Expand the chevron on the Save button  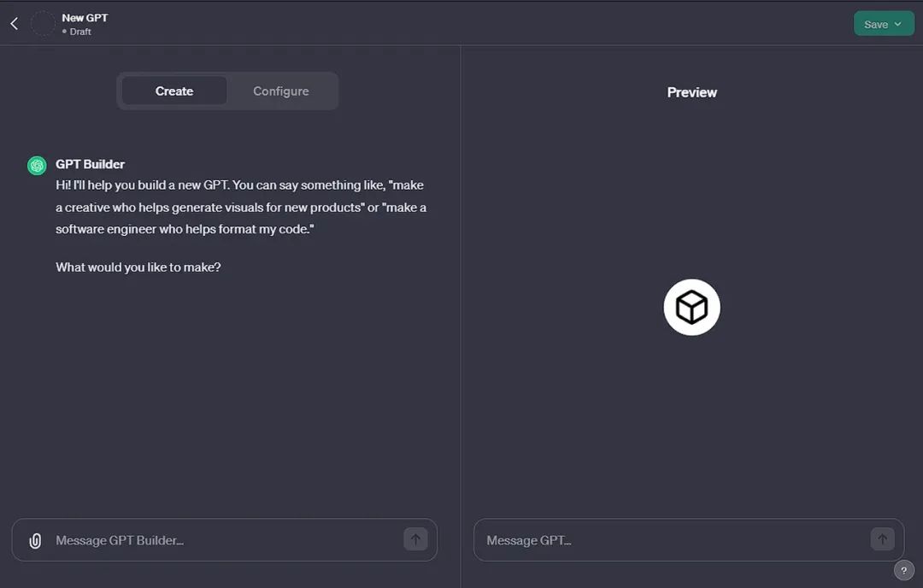pyautogui.click(x=898, y=24)
